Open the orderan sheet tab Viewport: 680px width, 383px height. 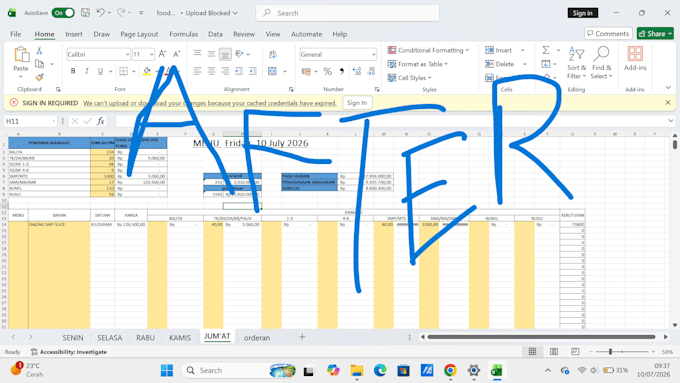point(257,337)
